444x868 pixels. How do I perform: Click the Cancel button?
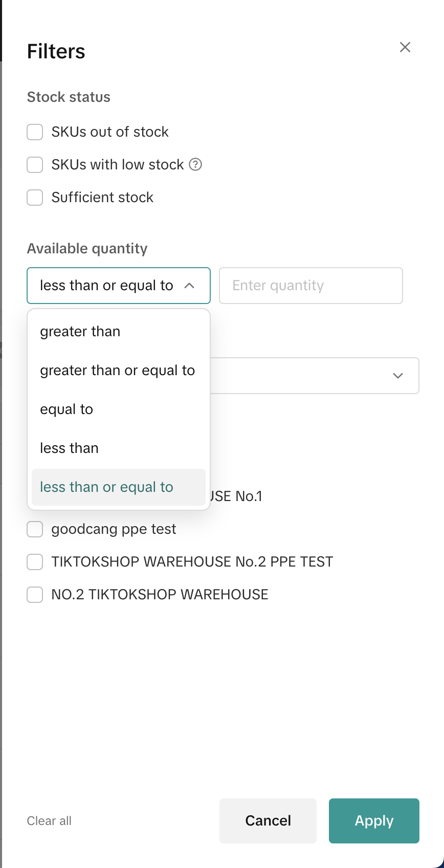pyautogui.click(x=268, y=821)
